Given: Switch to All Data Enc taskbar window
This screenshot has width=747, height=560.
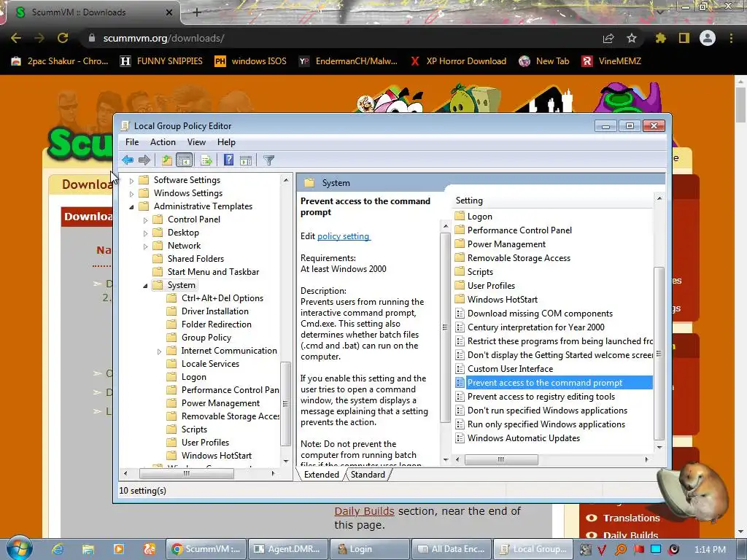Looking at the screenshot, I should pyautogui.click(x=451, y=549).
